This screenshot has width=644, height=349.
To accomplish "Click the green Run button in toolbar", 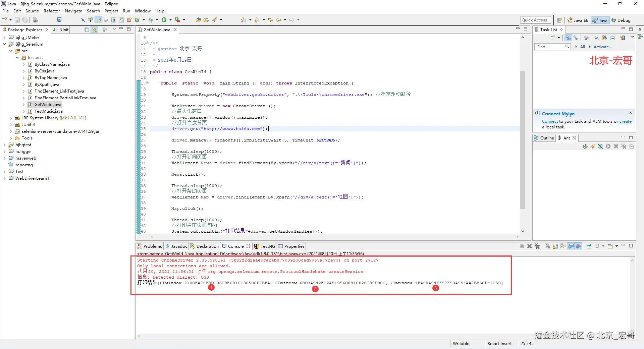I will 164,20.
